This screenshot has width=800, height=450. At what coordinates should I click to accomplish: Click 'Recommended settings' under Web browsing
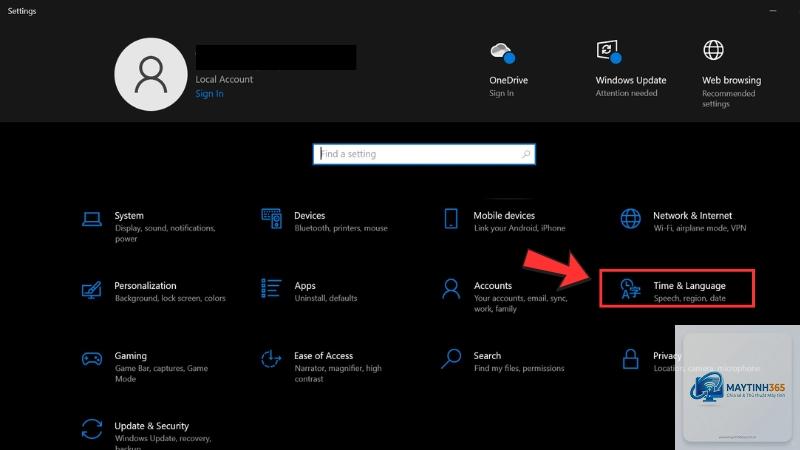point(728,98)
